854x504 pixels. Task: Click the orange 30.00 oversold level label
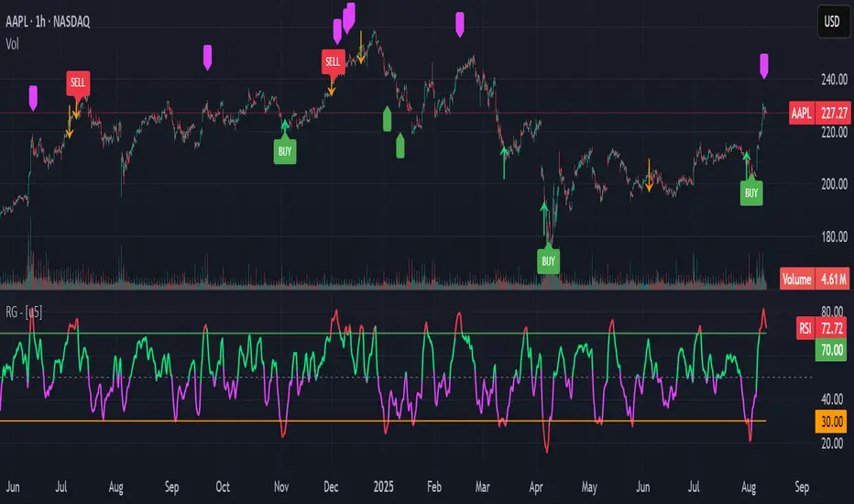[x=830, y=422]
